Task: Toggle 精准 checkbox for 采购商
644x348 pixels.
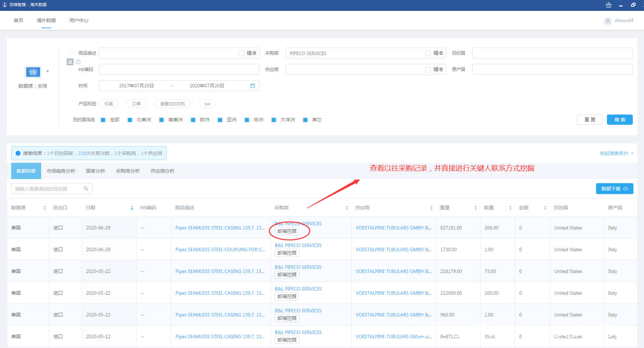Action: [428, 53]
